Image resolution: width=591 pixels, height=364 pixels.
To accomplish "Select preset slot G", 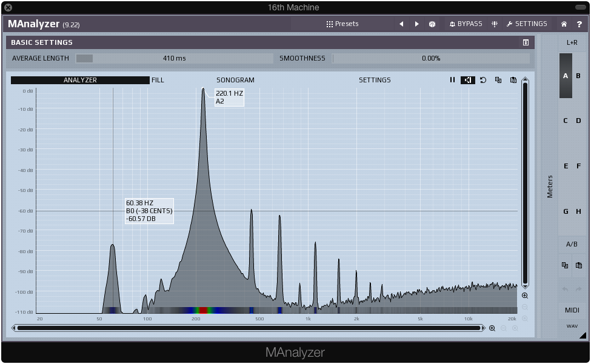I will 566,211.
